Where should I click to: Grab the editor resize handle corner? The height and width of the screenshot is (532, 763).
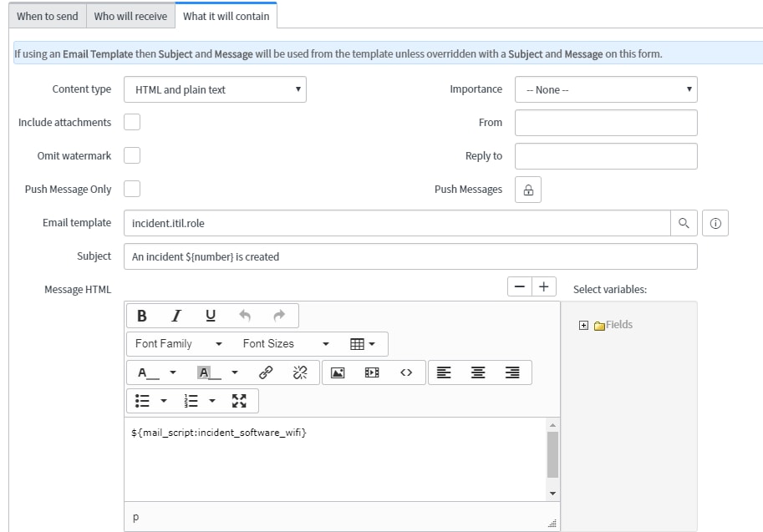pyautogui.click(x=552, y=524)
